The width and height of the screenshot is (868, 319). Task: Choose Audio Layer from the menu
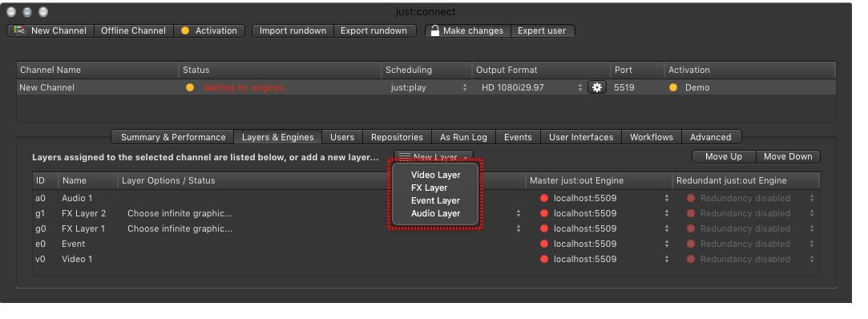point(436,213)
